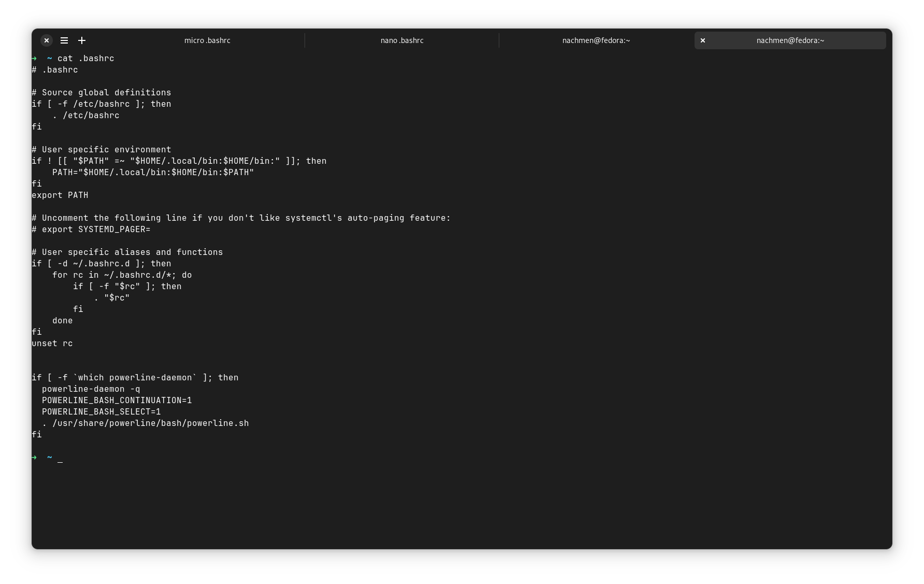
Task: Click the 'unset rc' line
Action: (x=52, y=344)
